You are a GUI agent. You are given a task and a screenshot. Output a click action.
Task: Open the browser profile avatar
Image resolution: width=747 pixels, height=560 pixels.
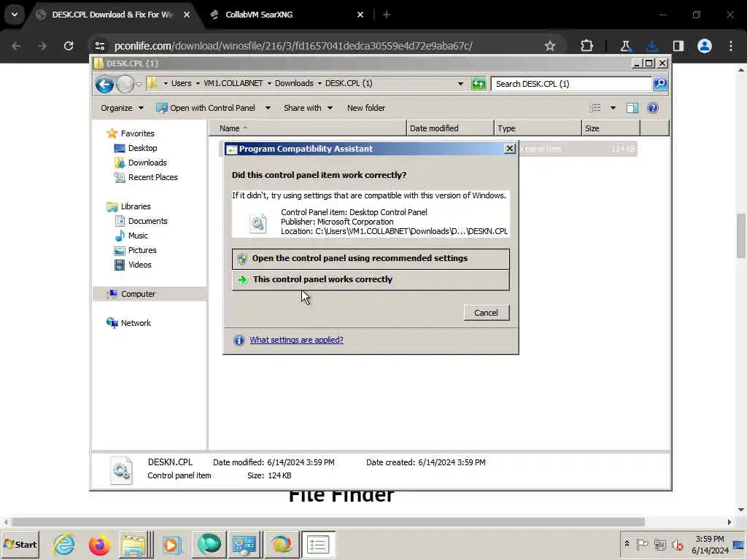(x=705, y=46)
